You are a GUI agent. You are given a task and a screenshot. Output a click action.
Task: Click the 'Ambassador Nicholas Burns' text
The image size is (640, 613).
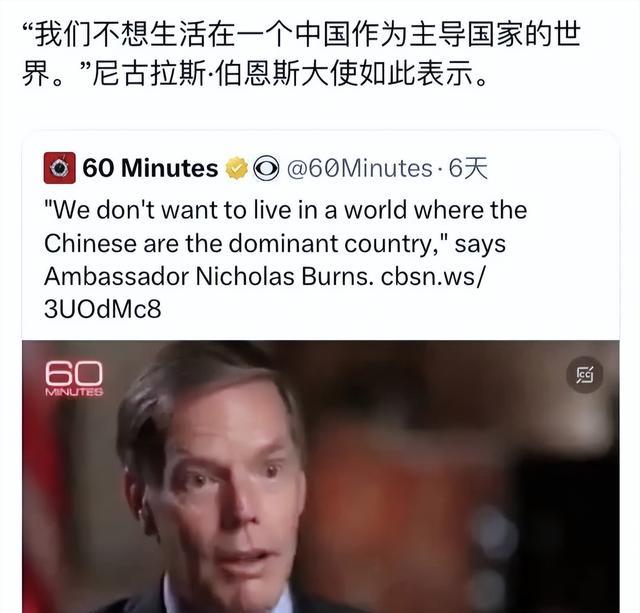pyautogui.click(x=209, y=276)
